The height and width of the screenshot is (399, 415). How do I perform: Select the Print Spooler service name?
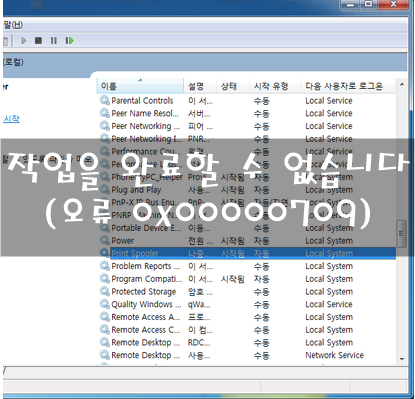pyautogui.click(x=135, y=253)
